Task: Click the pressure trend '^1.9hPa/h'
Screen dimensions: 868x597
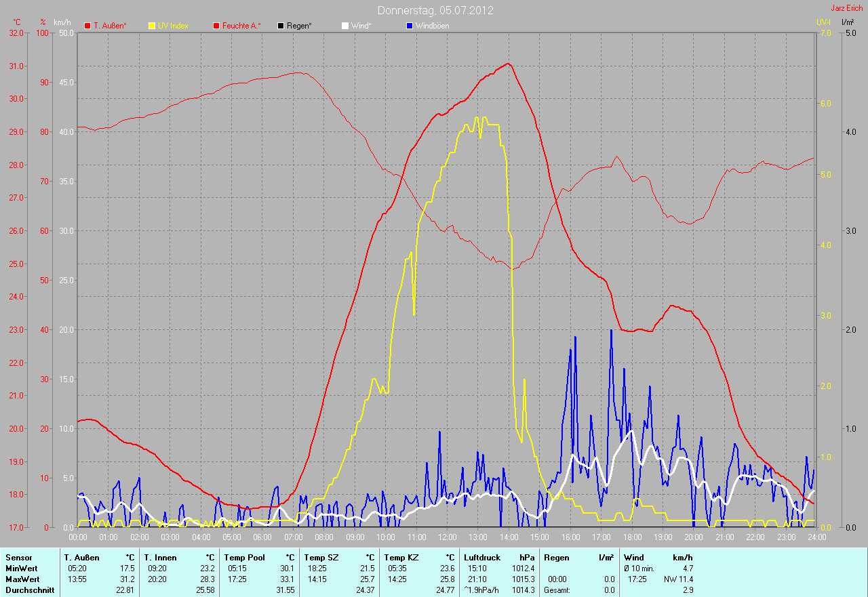Action: pos(481,590)
